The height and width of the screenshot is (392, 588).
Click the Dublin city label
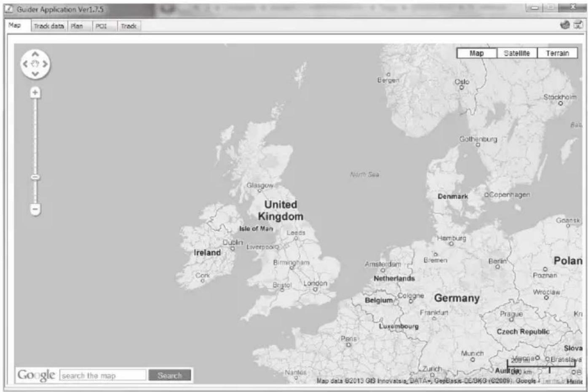point(233,242)
